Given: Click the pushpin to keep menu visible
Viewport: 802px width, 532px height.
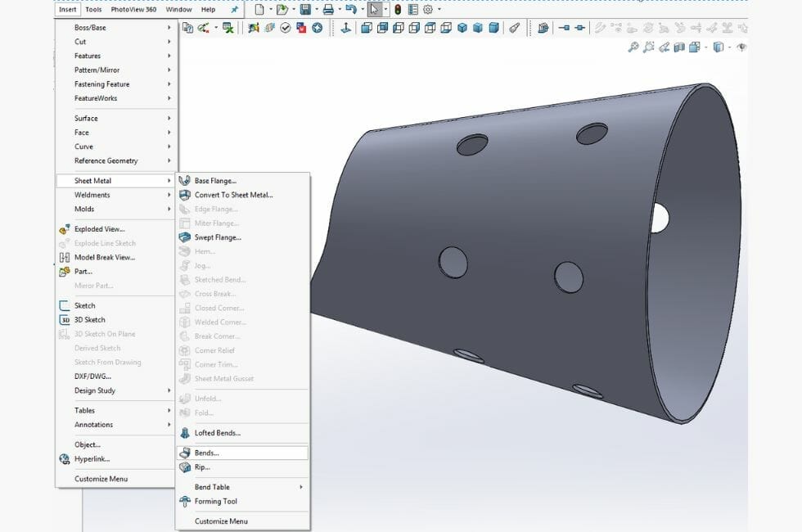Looking at the screenshot, I should [x=233, y=9].
